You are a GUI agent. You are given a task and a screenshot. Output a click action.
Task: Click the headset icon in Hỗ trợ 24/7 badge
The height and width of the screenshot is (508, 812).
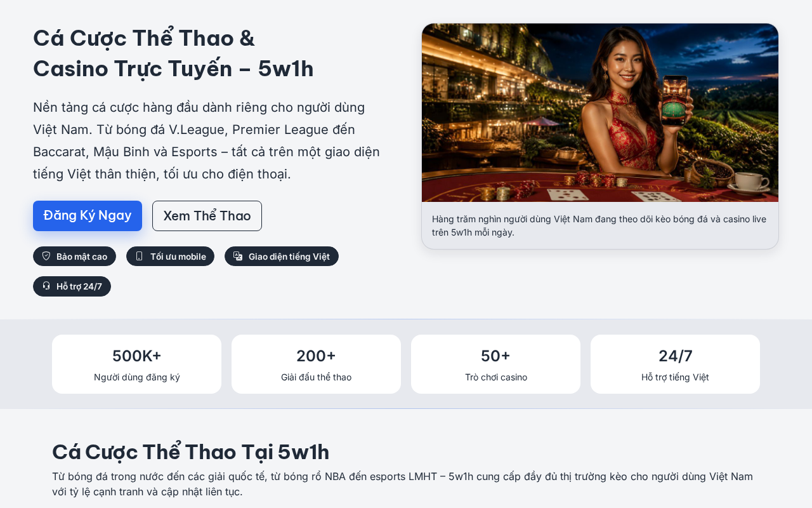[46, 286]
